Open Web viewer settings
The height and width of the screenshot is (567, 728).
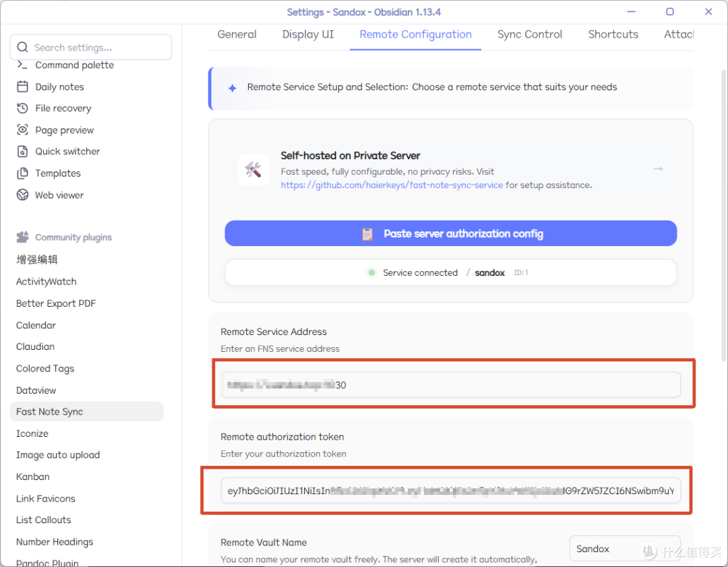(x=59, y=195)
